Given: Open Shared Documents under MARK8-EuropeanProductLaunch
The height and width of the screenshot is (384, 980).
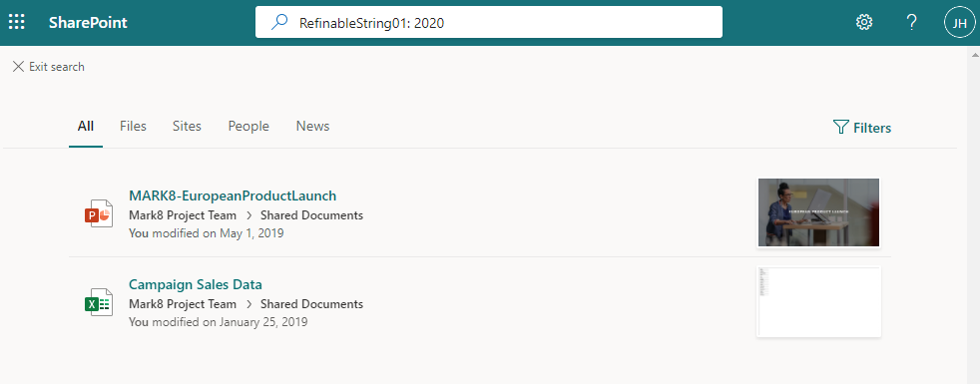Looking at the screenshot, I should click(x=312, y=215).
